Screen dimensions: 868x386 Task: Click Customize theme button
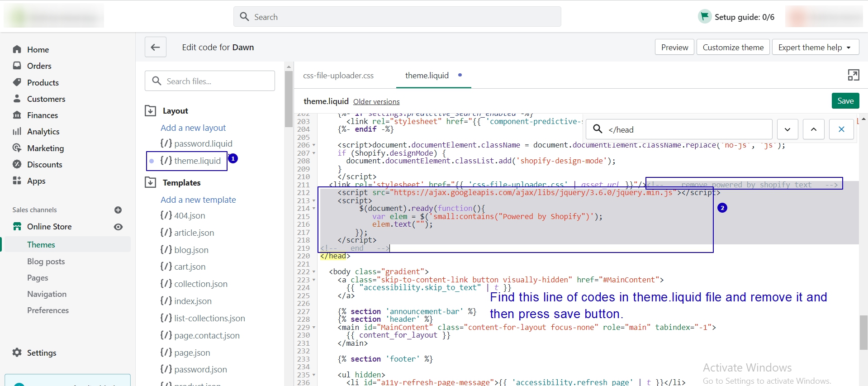733,47
